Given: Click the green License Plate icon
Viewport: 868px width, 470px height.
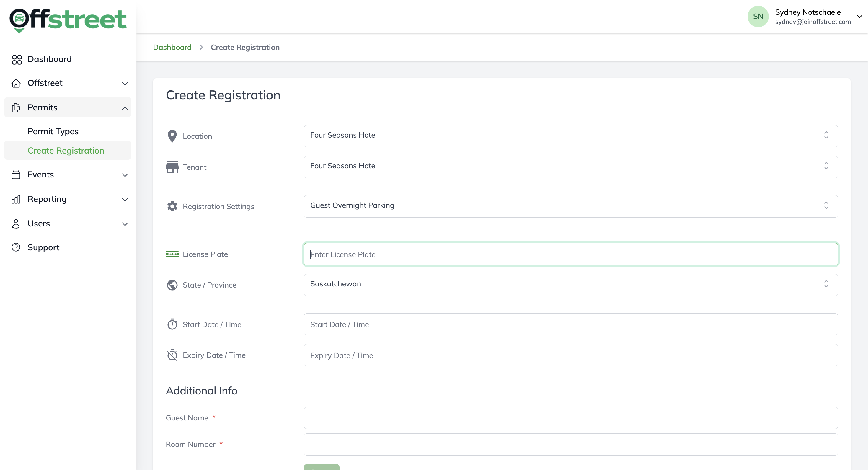Looking at the screenshot, I should (x=172, y=254).
